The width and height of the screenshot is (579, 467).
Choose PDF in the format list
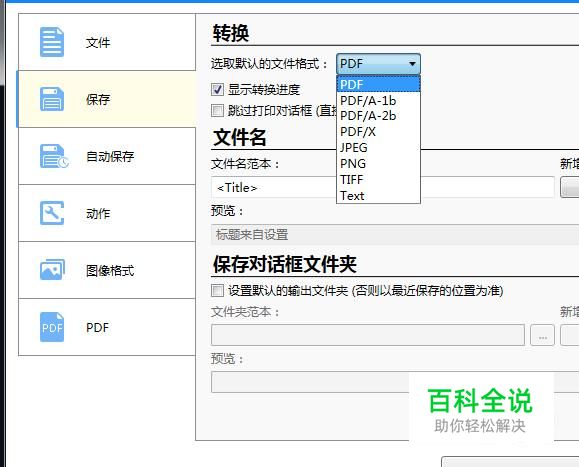(378, 85)
